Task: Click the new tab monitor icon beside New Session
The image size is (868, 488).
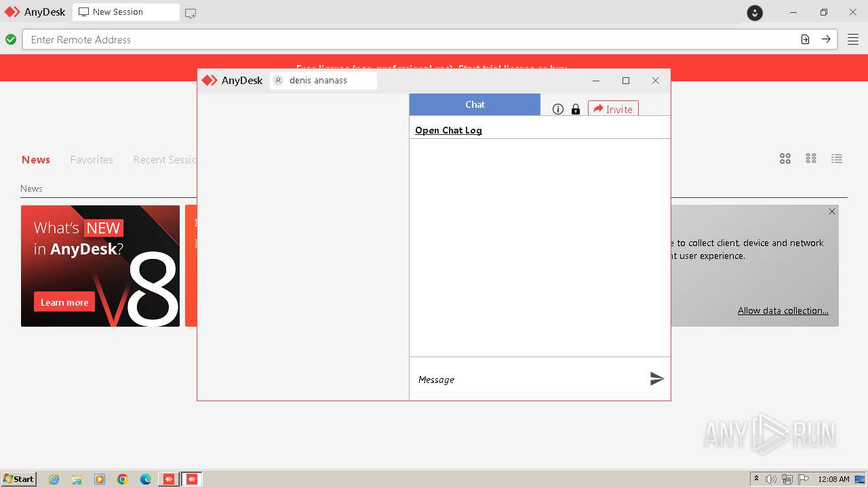Action: [x=191, y=13]
